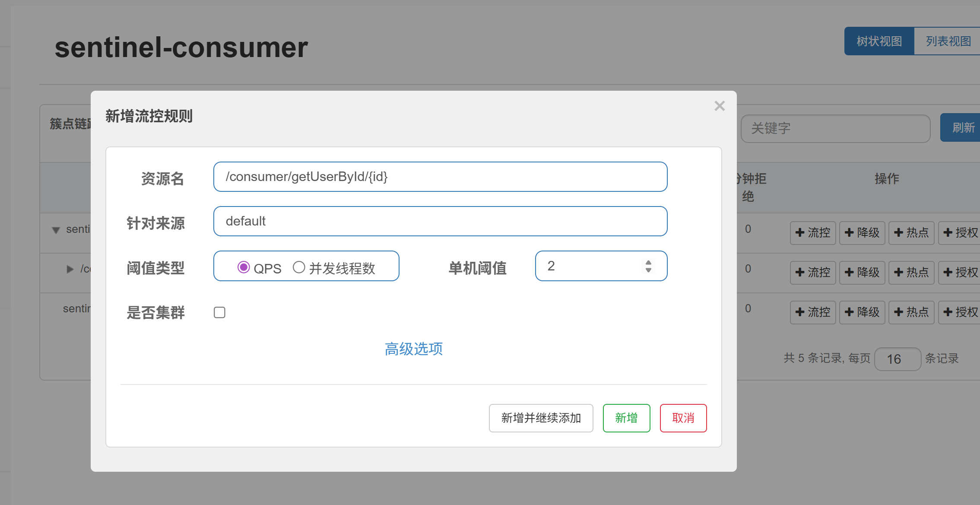
Task: Select the QPS threshold type radio
Action: coord(244,267)
